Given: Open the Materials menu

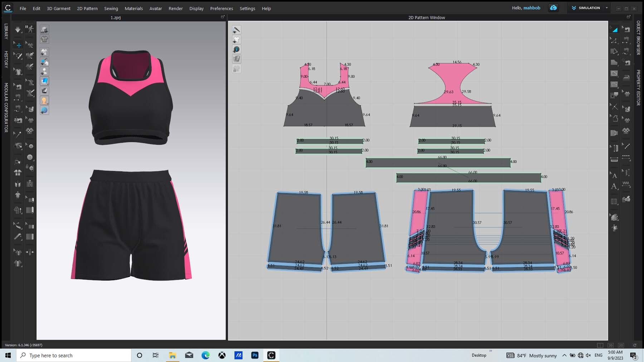Looking at the screenshot, I should point(133,8).
